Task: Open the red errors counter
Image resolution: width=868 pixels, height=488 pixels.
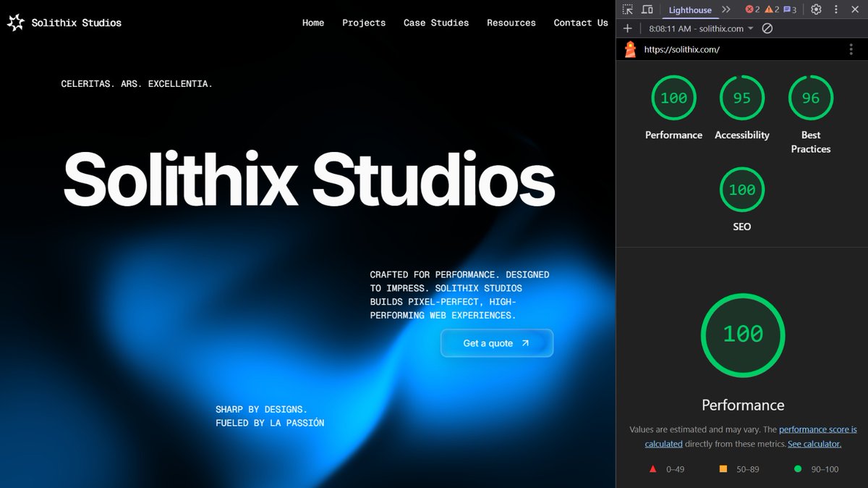Action: click(x=752, y=9)
